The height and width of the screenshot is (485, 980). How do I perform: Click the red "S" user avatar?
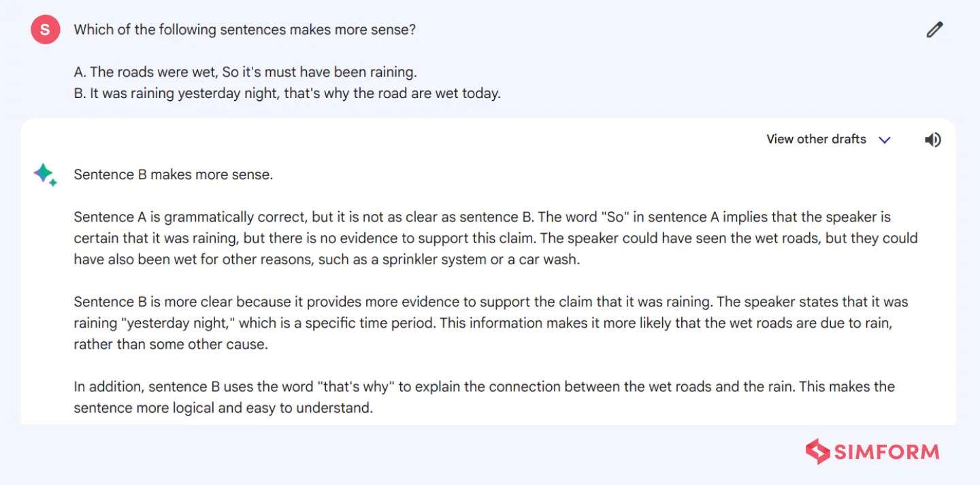tap(46, 29)
